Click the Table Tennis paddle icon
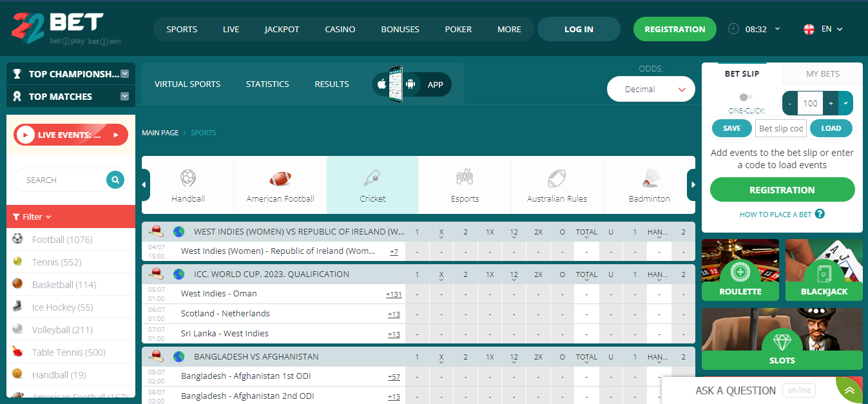 [17, 352]
